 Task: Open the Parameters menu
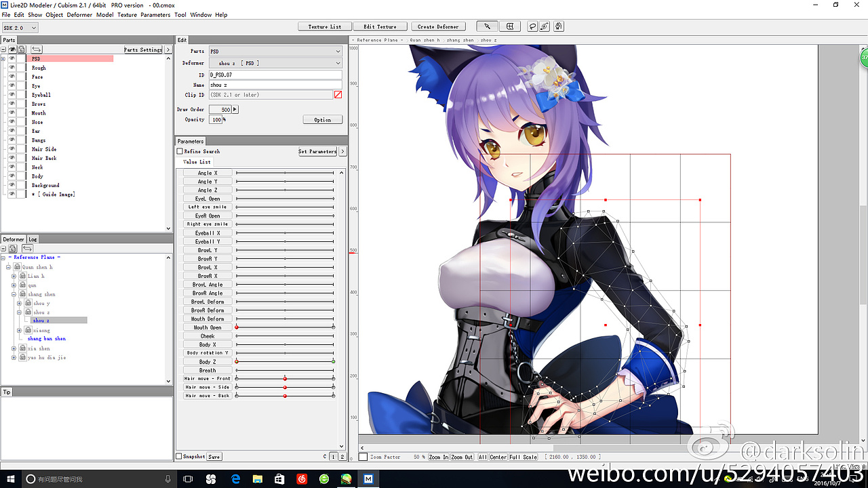pos(155,15)
